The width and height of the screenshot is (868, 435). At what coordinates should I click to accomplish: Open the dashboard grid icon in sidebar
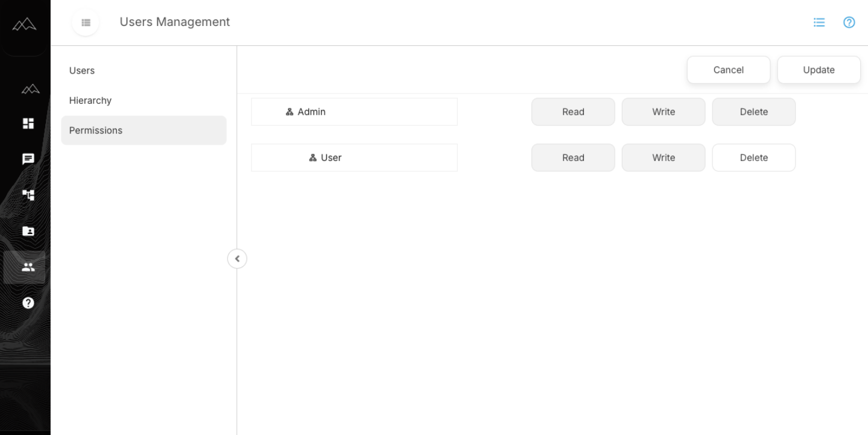(x=28, y=123)
